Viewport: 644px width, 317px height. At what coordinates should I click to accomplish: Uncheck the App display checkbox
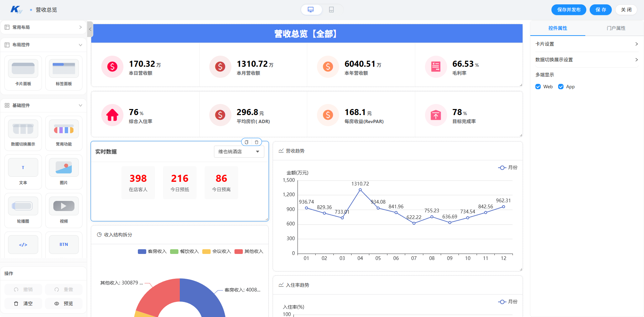pos(561,87)
